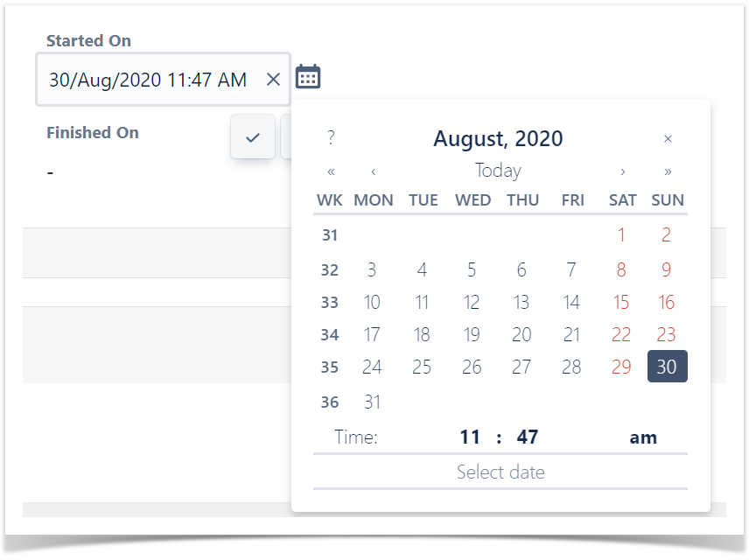Jump to Today in calendar
This screenshot has height=560, width=756.
click(x=498, y=171)
